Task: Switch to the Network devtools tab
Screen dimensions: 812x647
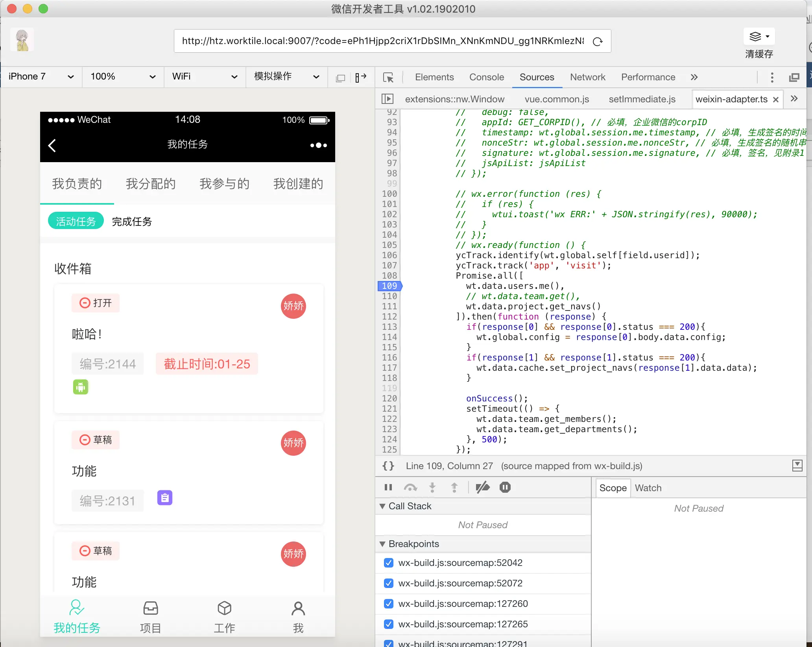Action: (587, 77)
